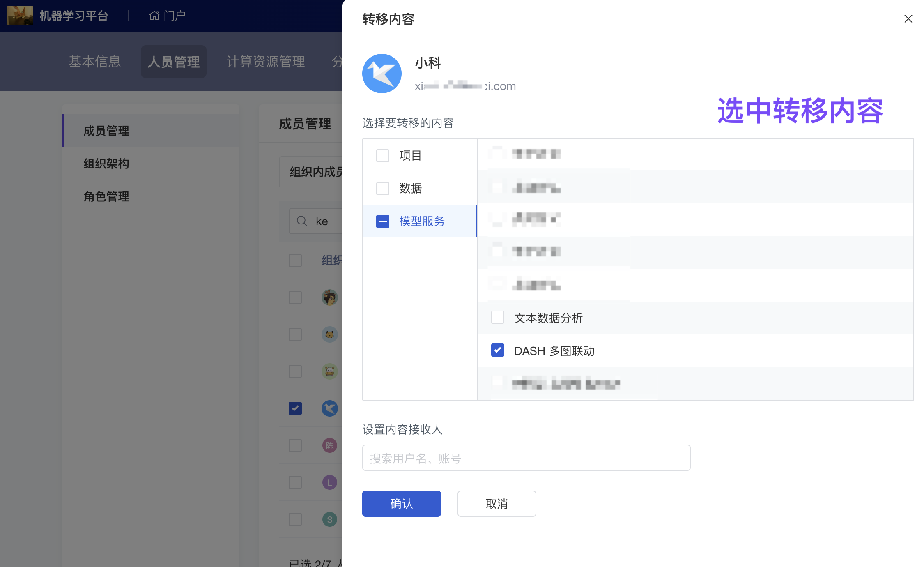
Task: Switch to the 基本信息 tab
Action: (95, 62)
